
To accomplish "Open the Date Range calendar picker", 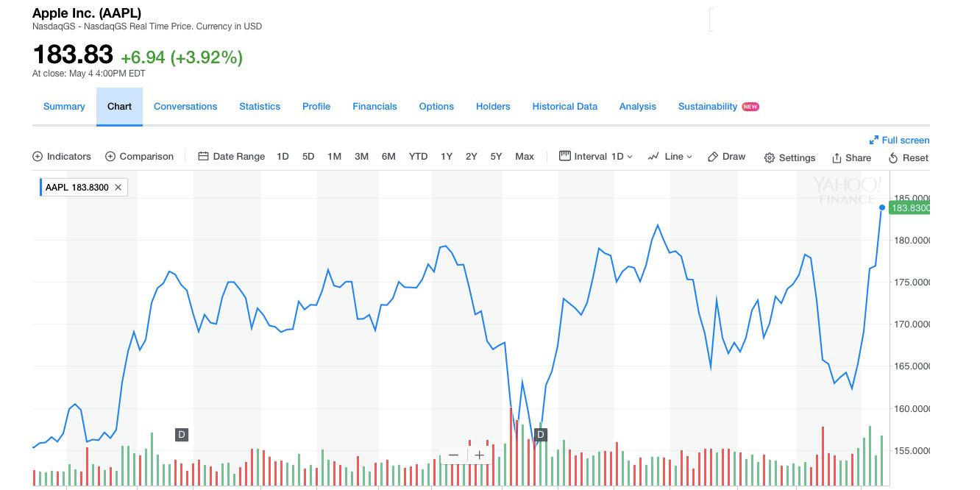I will point(204,157).
